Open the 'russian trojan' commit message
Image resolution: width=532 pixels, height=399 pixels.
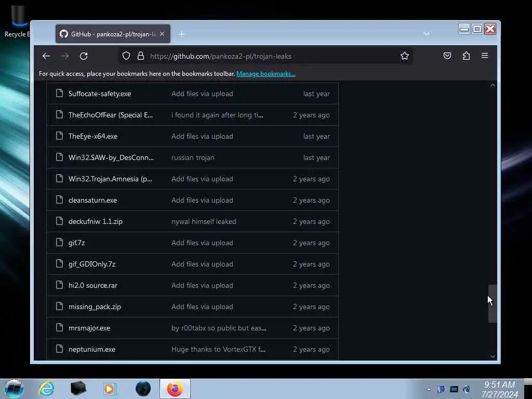pyautogui.click(x=193, y=158)
